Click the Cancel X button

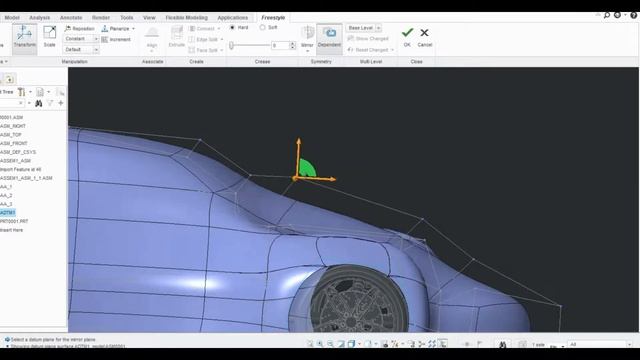point(424,36)
